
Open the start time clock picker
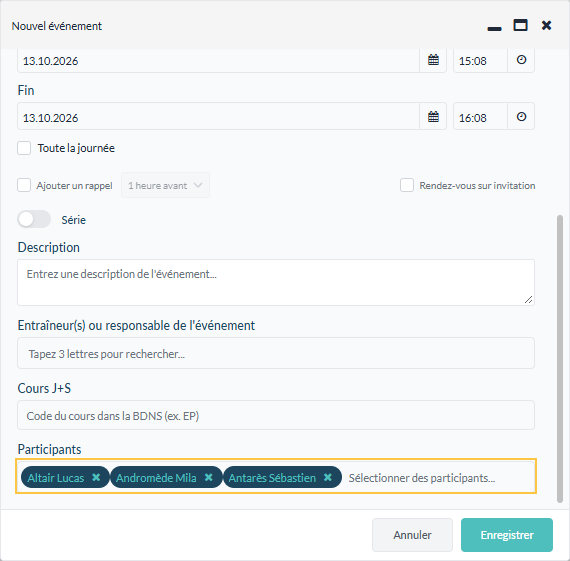click(521, 60)
